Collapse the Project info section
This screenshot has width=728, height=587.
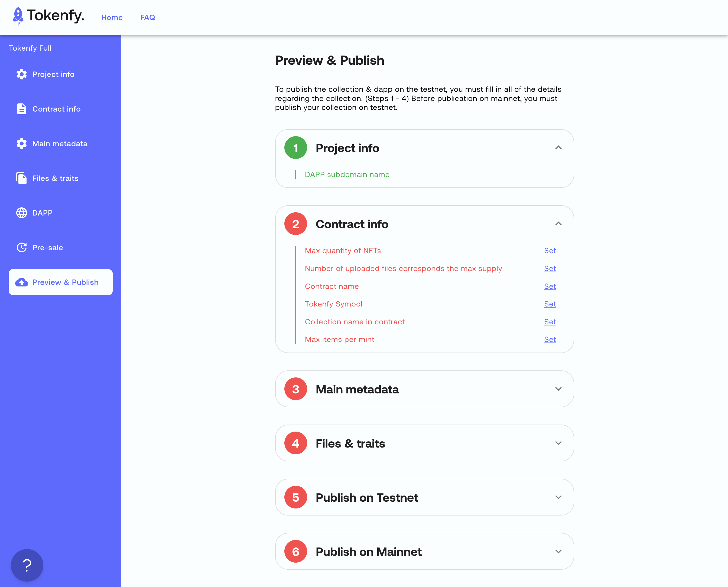(x=558, y=148)
